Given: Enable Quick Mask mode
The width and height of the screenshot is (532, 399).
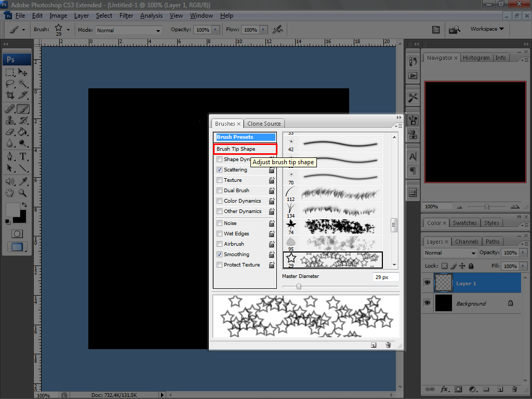Looking at the screenshot, I should 17,234.
